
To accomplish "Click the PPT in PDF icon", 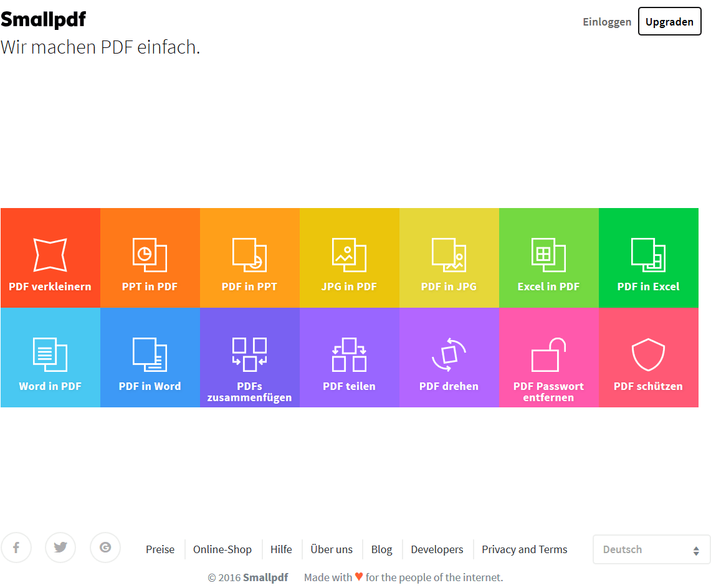I will pyautogui.click(x=150, y=255).
